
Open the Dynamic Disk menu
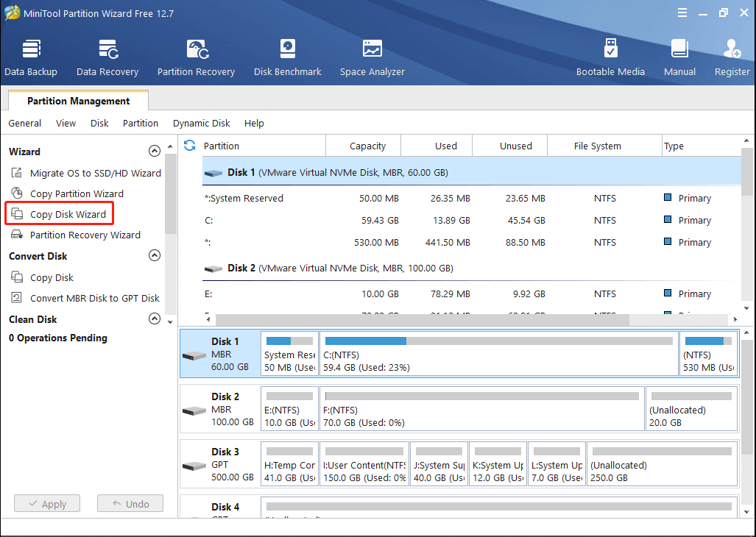(202, 124)
